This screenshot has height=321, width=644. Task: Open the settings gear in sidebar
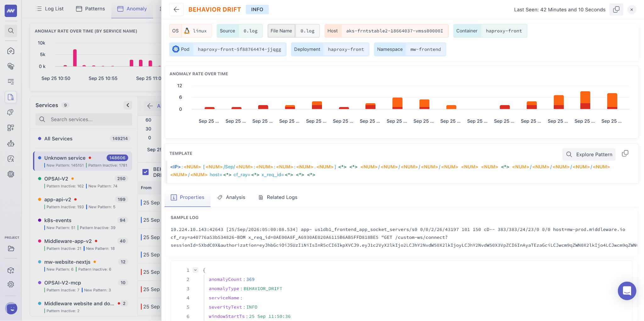coord(11,284)
